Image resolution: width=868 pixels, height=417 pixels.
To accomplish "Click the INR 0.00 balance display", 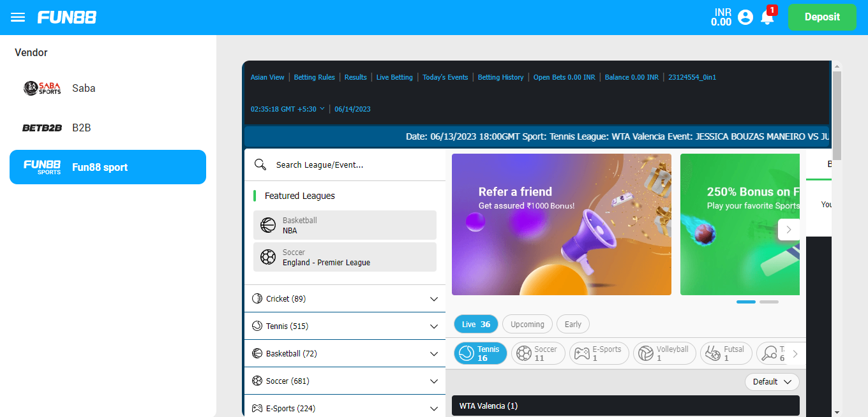I will tap(721, 17).
